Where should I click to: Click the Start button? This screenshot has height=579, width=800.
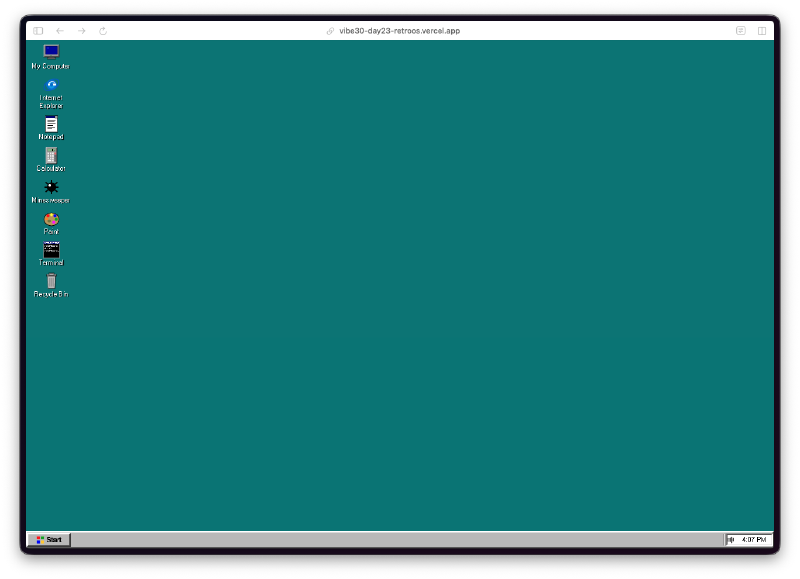[x=51, y=539]
